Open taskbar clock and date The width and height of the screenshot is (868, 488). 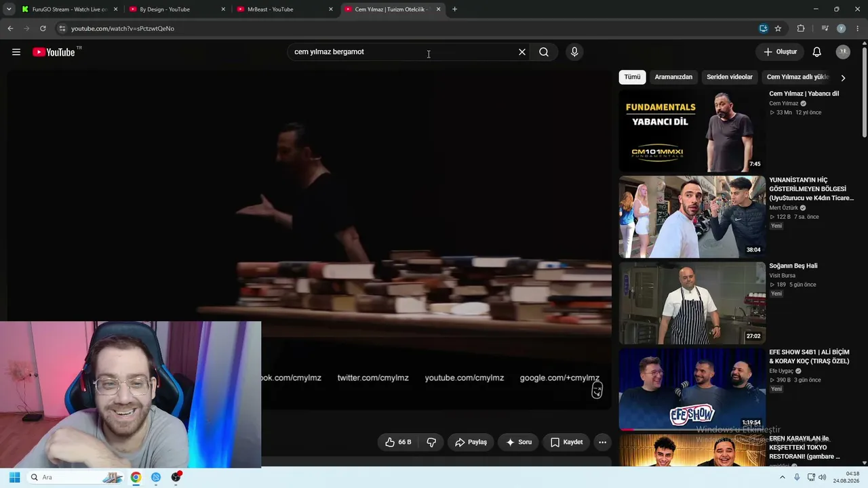coord(846,477)
